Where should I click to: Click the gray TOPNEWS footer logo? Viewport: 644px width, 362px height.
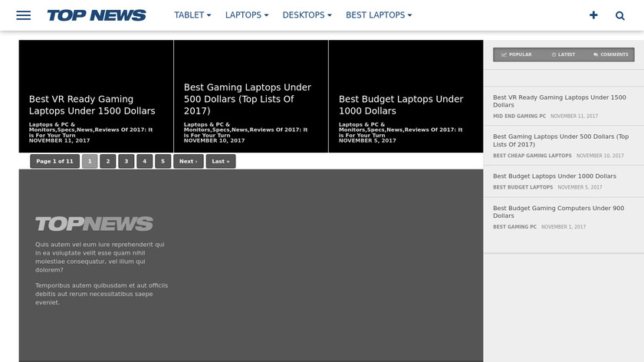94,224
